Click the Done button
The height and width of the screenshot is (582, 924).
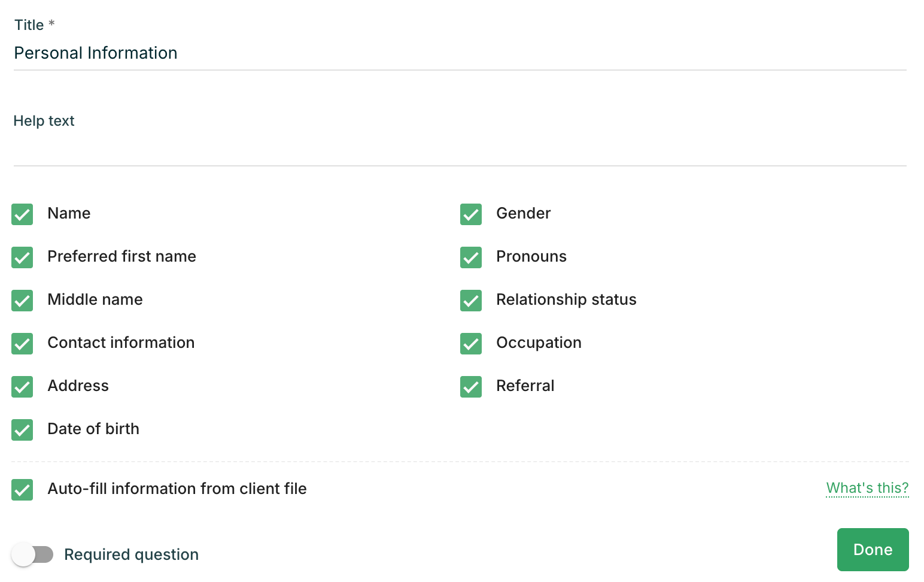873,550
